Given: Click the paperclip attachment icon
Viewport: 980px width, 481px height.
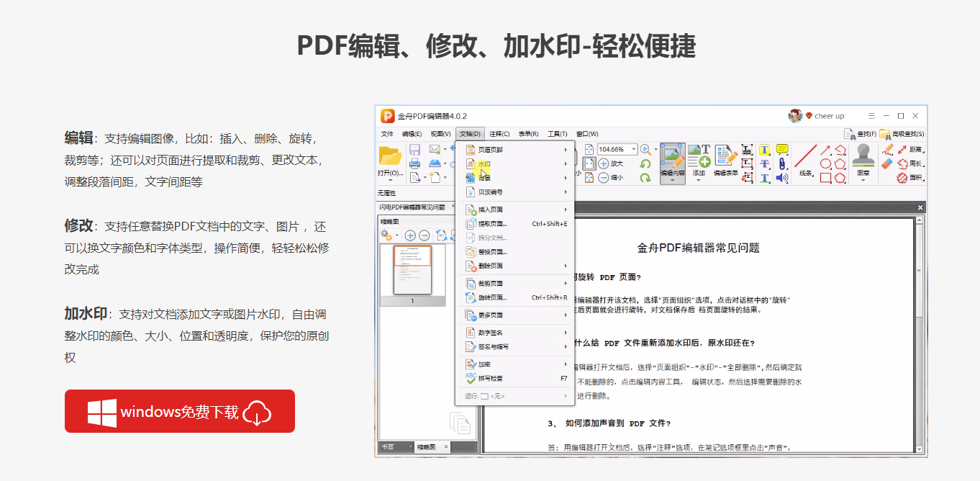Looking at the screenshot, I should click(782, 164).
